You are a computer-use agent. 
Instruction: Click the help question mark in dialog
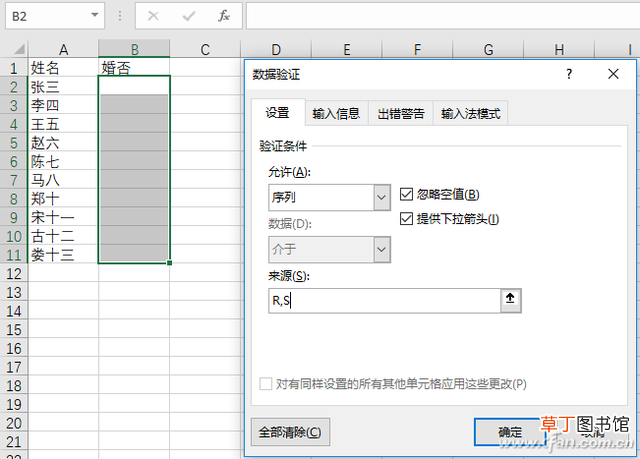point(569,74)
